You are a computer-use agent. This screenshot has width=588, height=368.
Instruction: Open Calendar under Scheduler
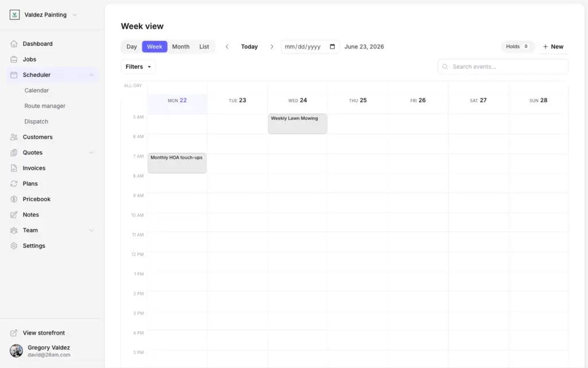36,90
